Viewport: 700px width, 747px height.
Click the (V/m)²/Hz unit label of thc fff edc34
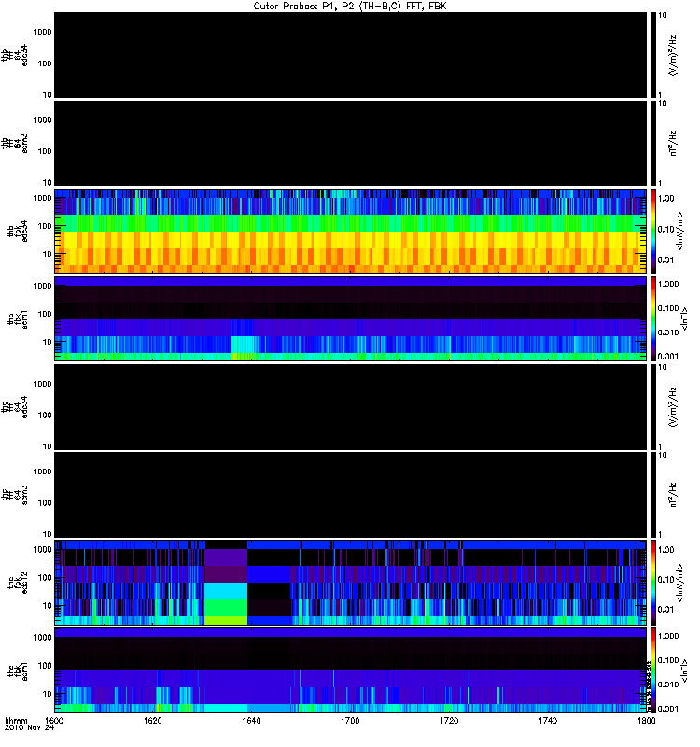673,407
